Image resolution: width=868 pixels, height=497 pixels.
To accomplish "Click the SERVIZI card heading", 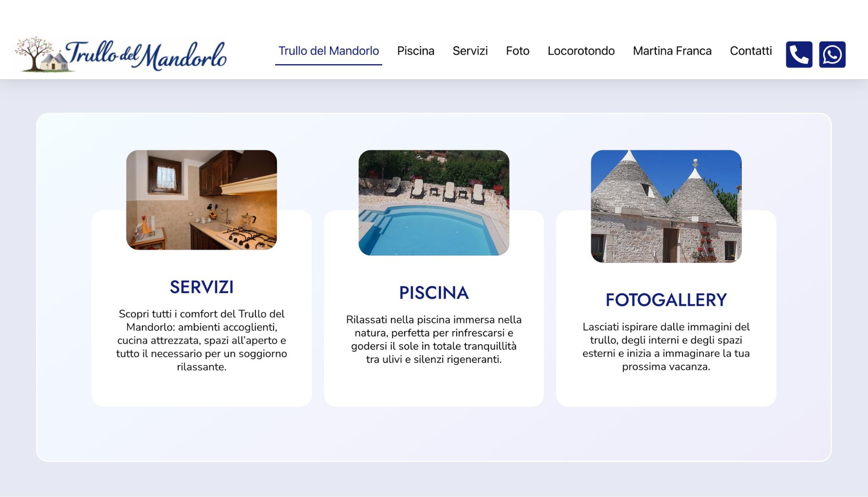I will coord(201,287).
